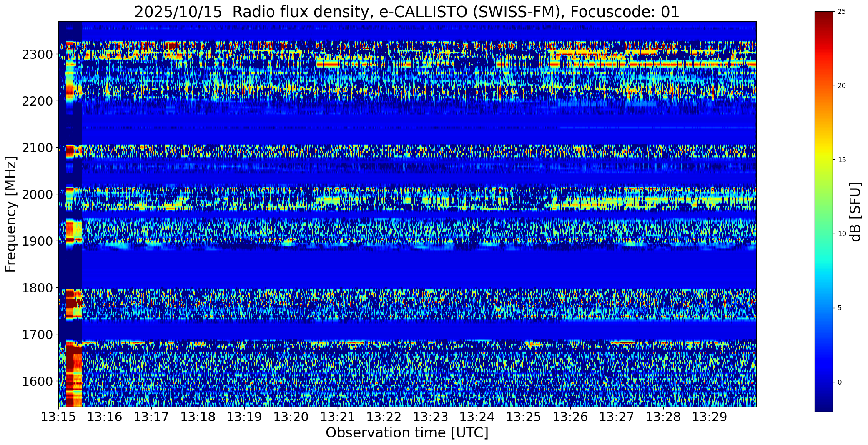Image resolution: width=868 pixels, height=445 pixels.
Task: Click the colorbar tick label 15
Action: coord(842,160)
